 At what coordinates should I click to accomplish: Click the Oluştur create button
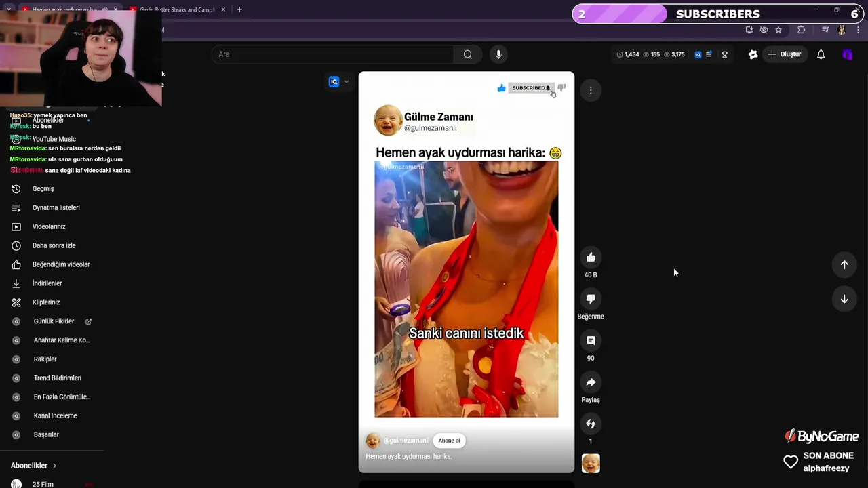785,54
